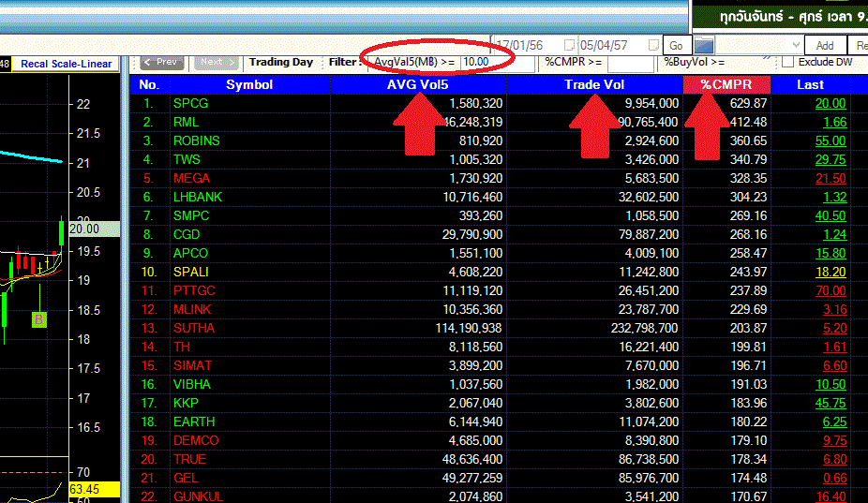Tick the Exclude DW checkbox
The width and height of the screenshot is (868, 503).
787,63
